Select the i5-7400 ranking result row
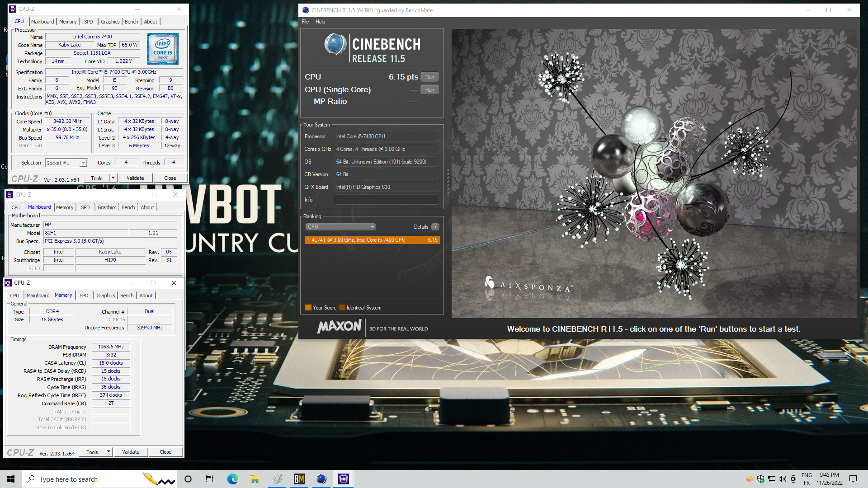 click(372, 240)
